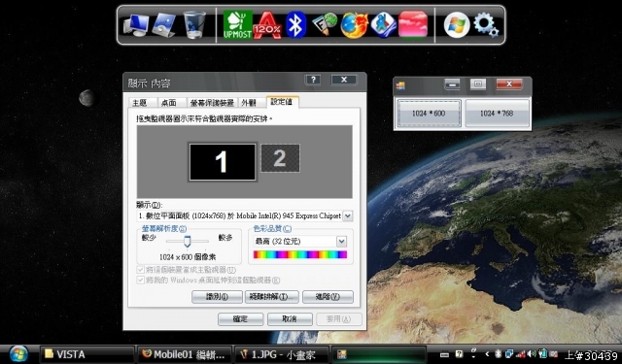Screen dimensions: 622x364
Task: Click the blue dual-monitor tray icon
Action: [x=509, y=354]
